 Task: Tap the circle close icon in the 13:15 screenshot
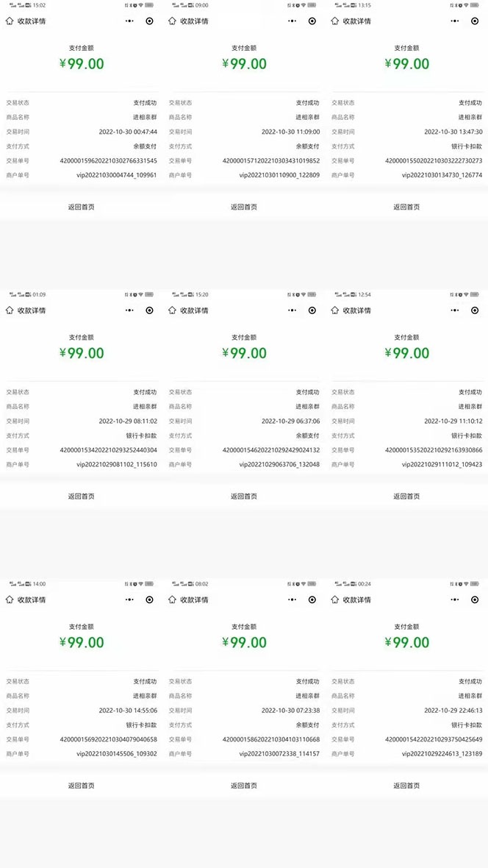coord(475,21)
